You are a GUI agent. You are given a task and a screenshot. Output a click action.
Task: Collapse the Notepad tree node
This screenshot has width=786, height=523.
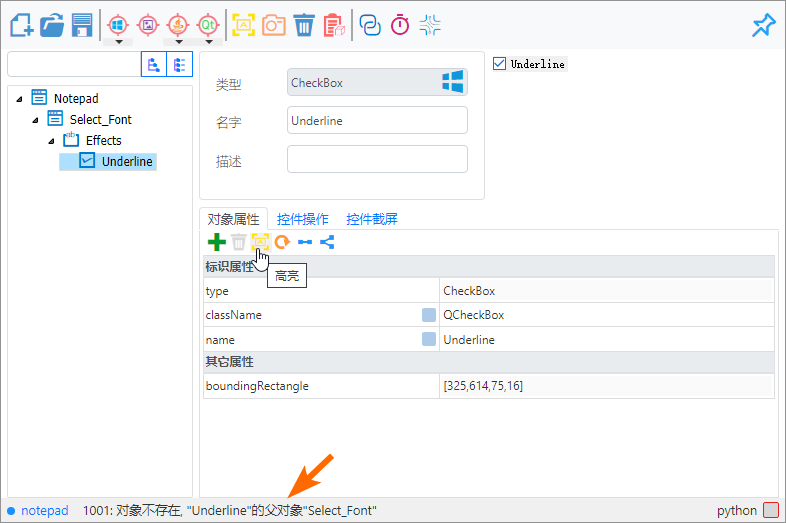tap(20, 99)
